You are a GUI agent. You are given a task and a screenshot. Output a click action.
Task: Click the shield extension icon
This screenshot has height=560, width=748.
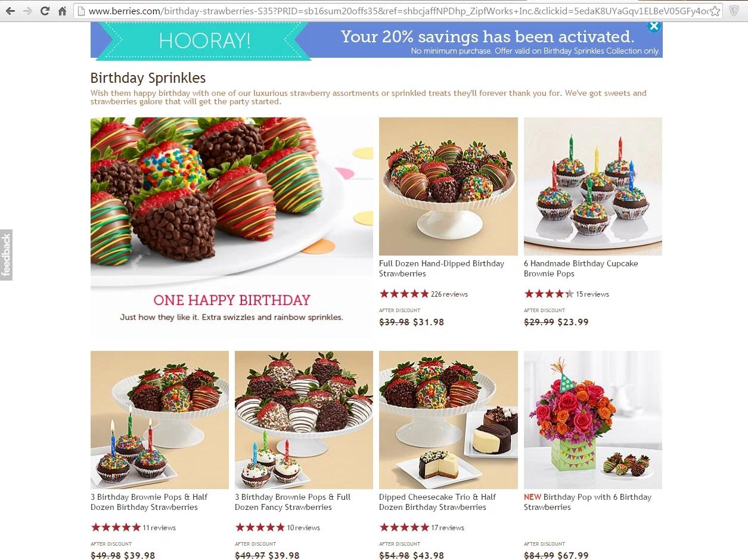tap(734, 11)
